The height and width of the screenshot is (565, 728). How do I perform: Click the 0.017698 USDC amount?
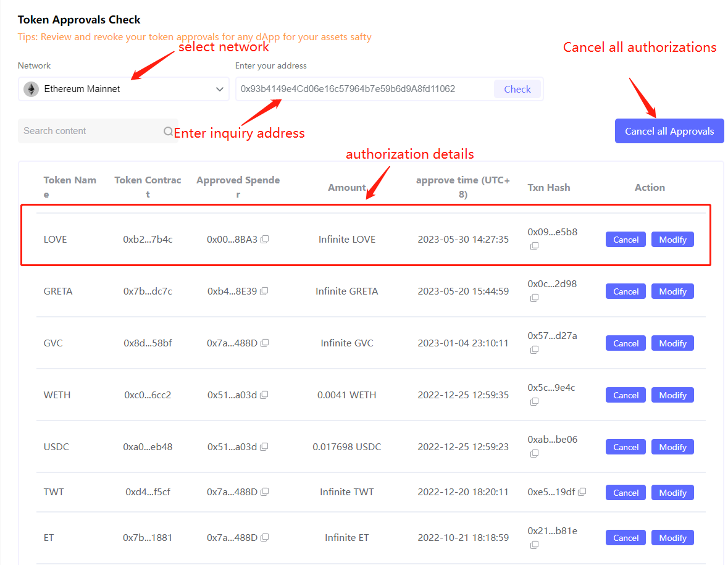tap(347, 447)
